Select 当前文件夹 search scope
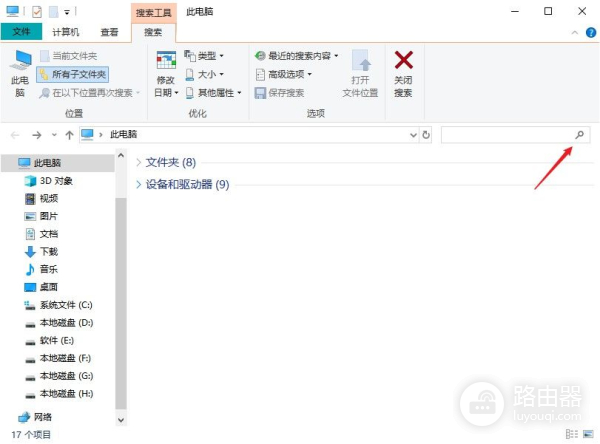The image size is (600, 444). coord(69,56)
